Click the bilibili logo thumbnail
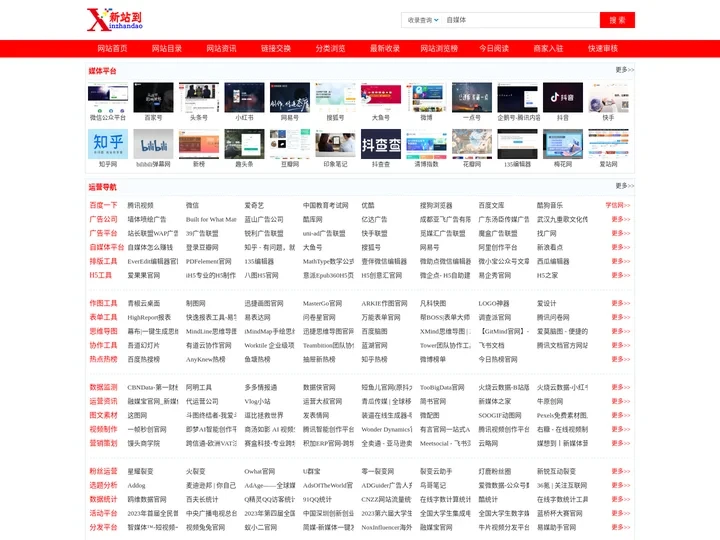720x540 pixels. (x=153, y=144)
